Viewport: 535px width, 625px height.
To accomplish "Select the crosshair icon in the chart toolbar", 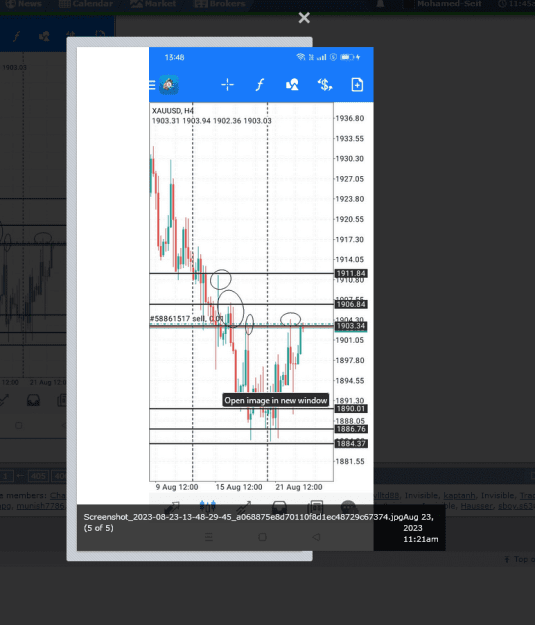I will 227,85.
